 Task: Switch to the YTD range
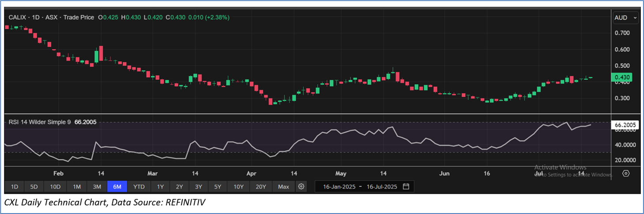(139, 187)
